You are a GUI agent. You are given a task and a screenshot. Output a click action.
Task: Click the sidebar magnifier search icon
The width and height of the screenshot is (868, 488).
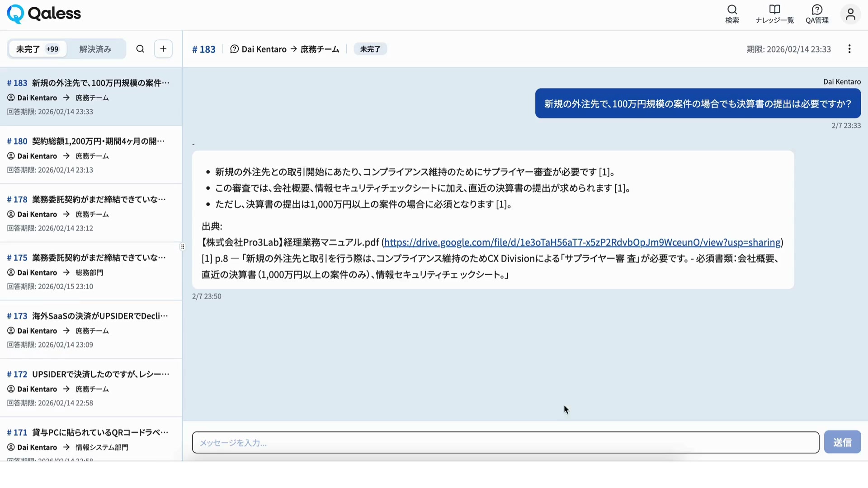coord(140,49)
